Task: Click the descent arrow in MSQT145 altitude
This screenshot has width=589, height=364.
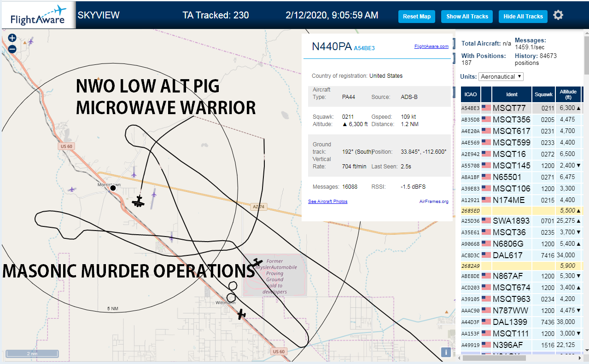Action: click(579, 166)
